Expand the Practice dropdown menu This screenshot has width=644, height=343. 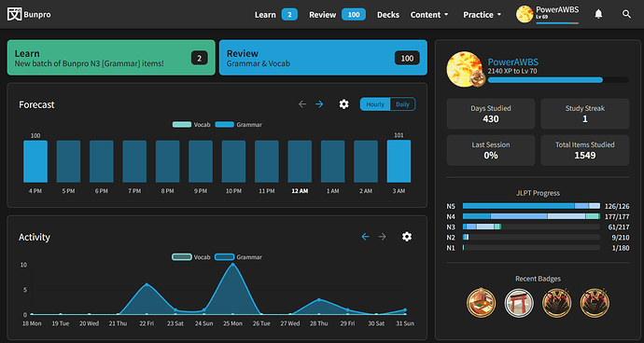(483, 15)
